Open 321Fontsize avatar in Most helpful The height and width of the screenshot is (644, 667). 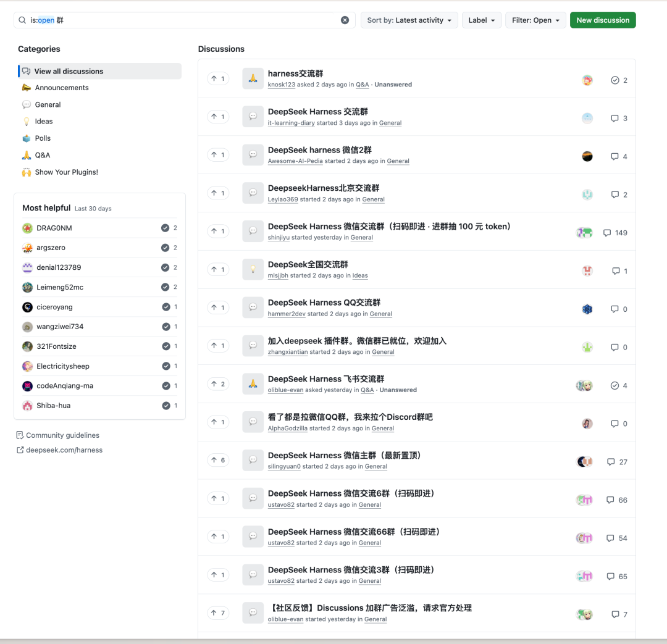27,346
